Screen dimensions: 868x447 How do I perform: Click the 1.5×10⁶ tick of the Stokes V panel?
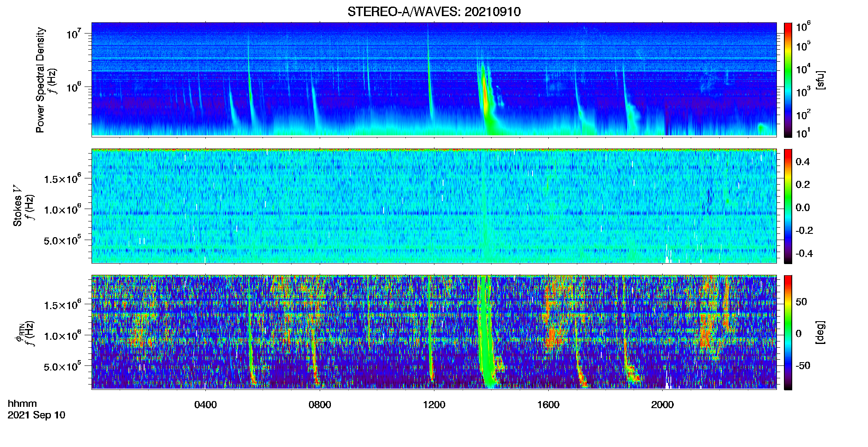62,178
